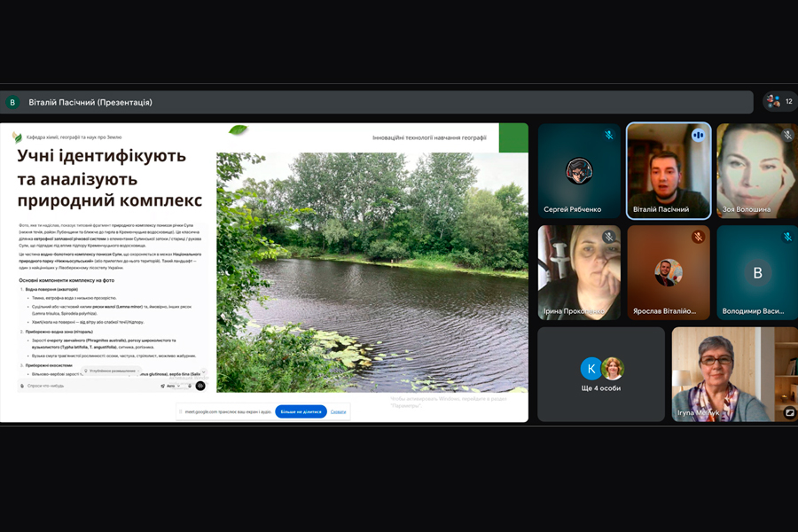Click the microphone icon in the chat input

(190, 386)
